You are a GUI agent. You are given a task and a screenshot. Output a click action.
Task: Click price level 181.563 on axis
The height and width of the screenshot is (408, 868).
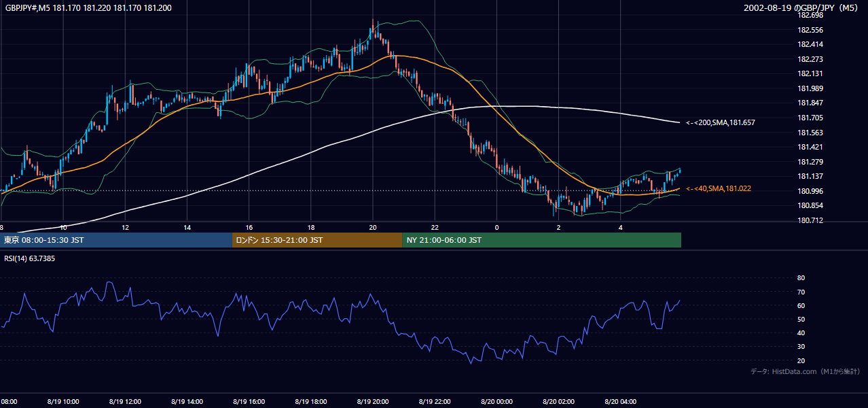tap(810, 133)
